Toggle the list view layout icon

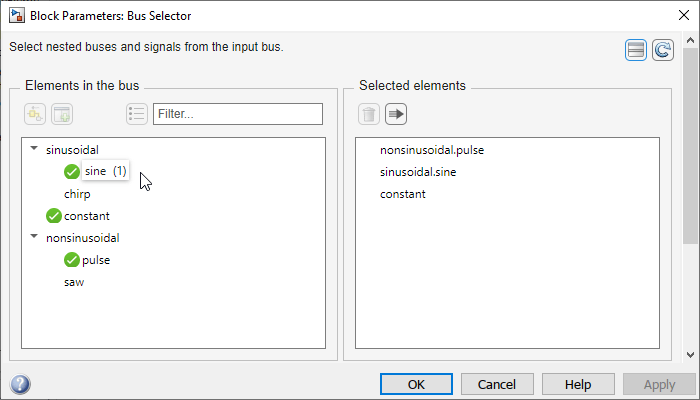coord(636,50)
